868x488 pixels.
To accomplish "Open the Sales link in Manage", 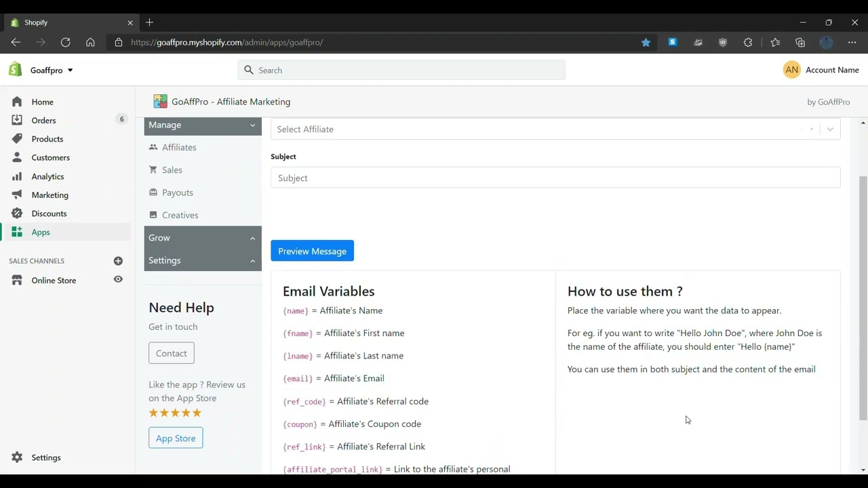I will click(x=172, y=169).
